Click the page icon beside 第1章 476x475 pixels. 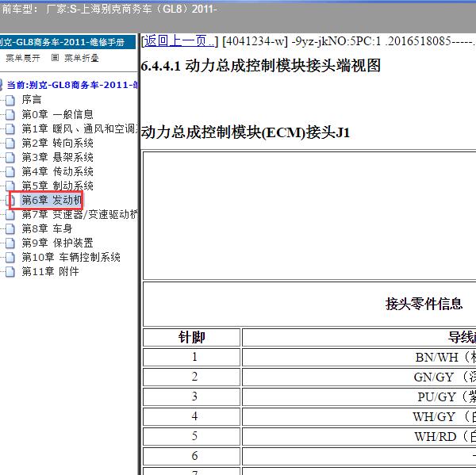tap(10, 129)
